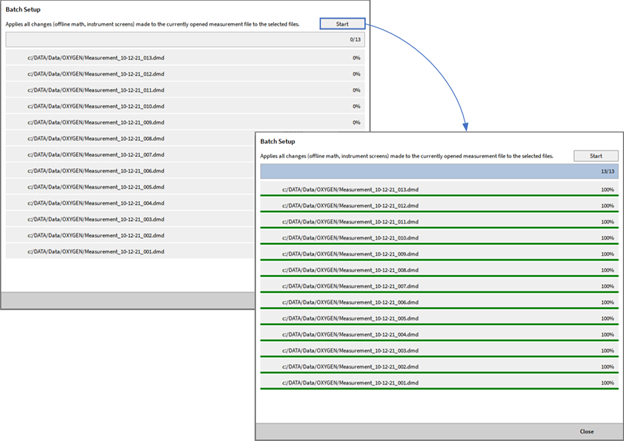Viewport: 624px width, 441px height.
Task: Click Measurement_10-12-21_011.dmd marked 100%
Action: (x=350, y=221)
